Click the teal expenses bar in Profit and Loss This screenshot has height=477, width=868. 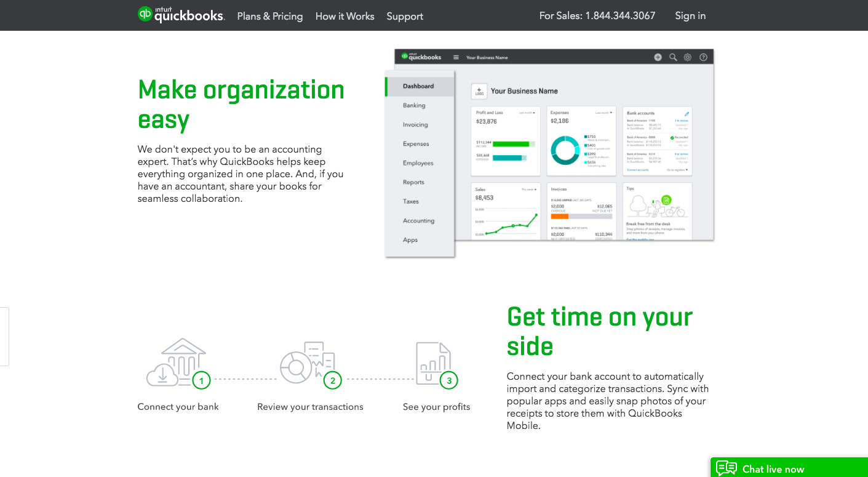point(508,158)
